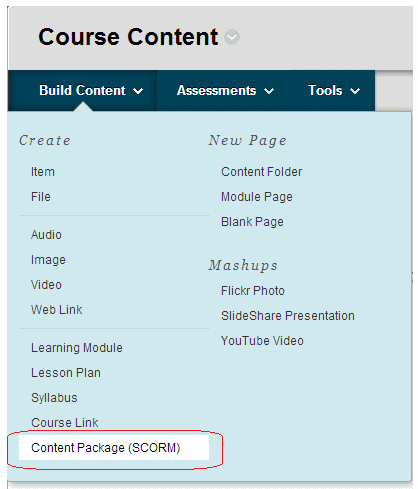Open the Tools dropdown menu
The image size is (418, 489).
pyautogui.click(x=334, y=91)
